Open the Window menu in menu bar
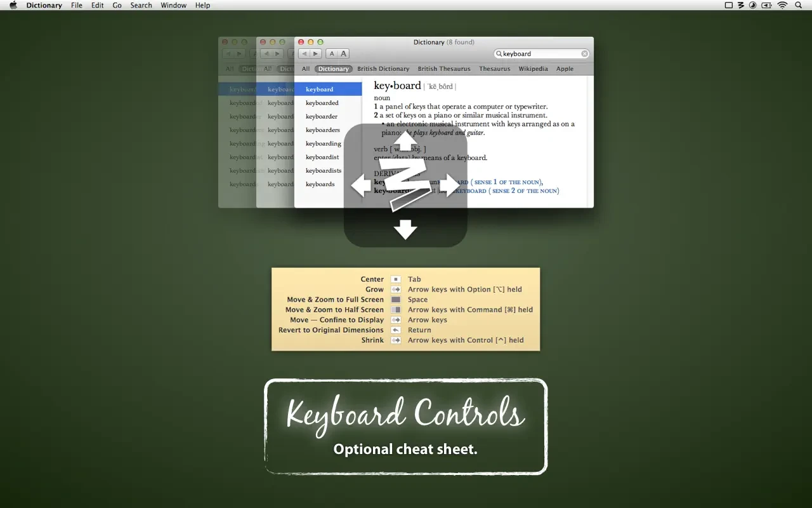812x508 pixels. [173, 5]
